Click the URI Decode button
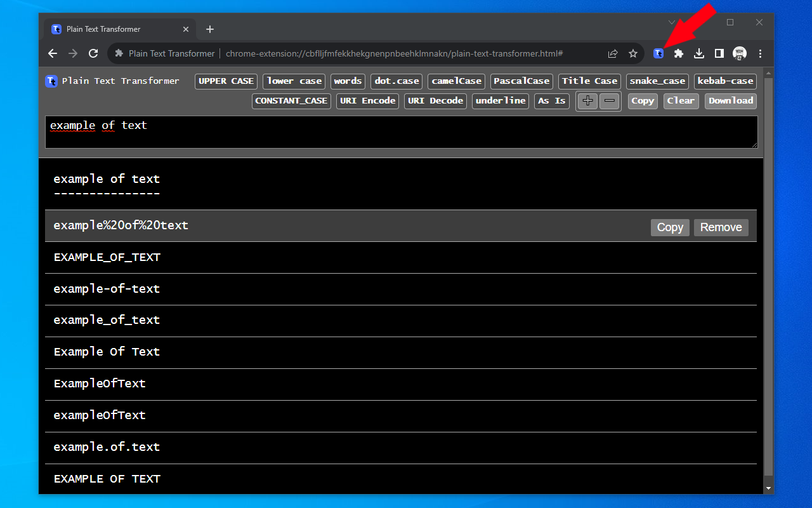This screenshot has width=812, height=508. click(x=435, y=101)
